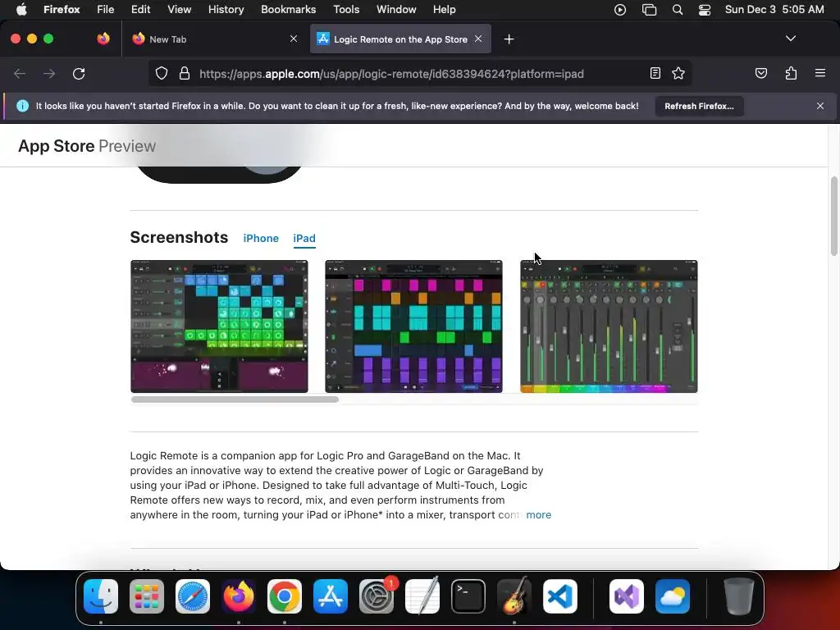Screen dimensions: 840x630
Task: Switch screenshots to iPhone
Action: (x=261, y=239)
